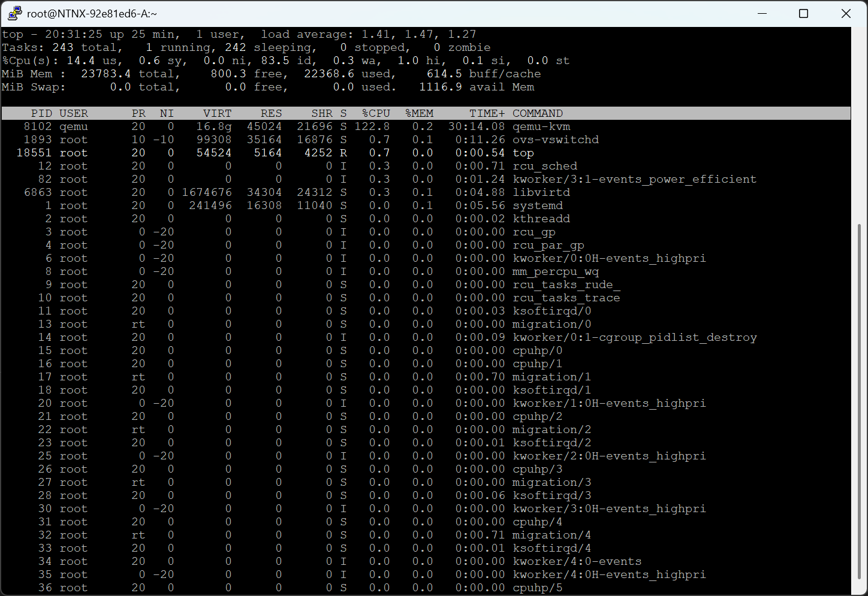Click the COMMAND column header
868x596 pixels.
tap(537, 113)
